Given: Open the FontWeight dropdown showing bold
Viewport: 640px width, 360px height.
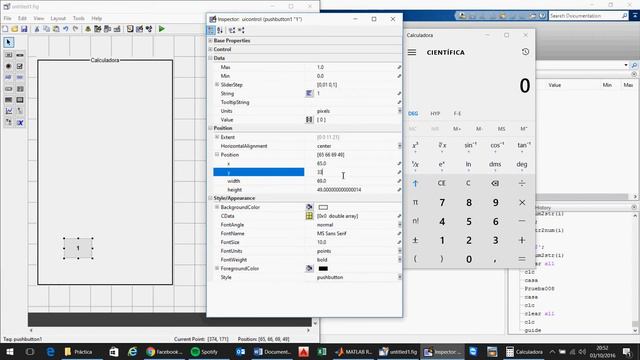Looking at the screenshot, I should click(399, 260).
